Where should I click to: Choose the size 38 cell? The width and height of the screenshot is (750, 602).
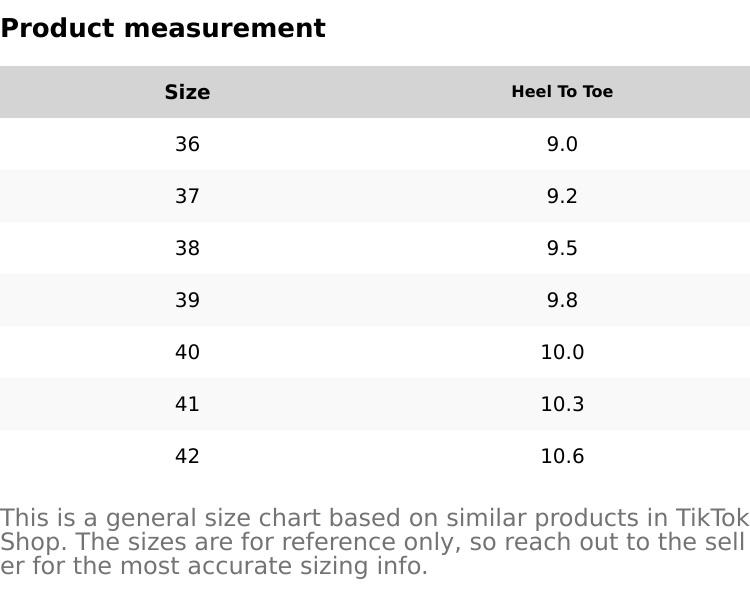187,248
